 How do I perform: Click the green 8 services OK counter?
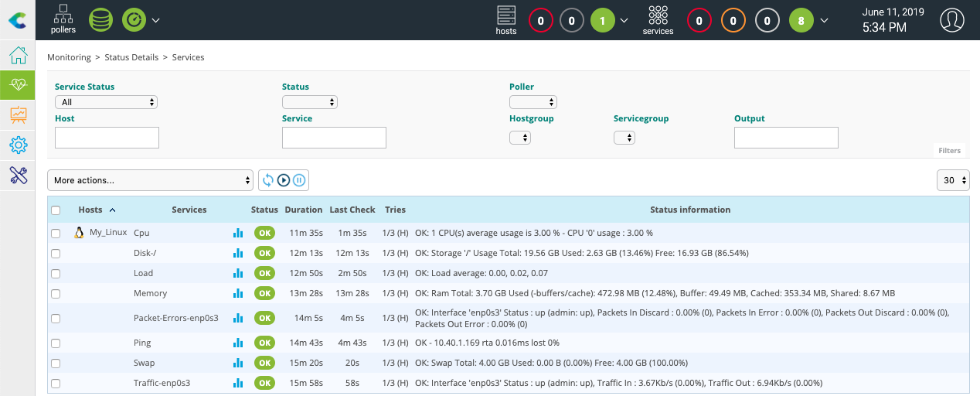[x=801, y=21]
